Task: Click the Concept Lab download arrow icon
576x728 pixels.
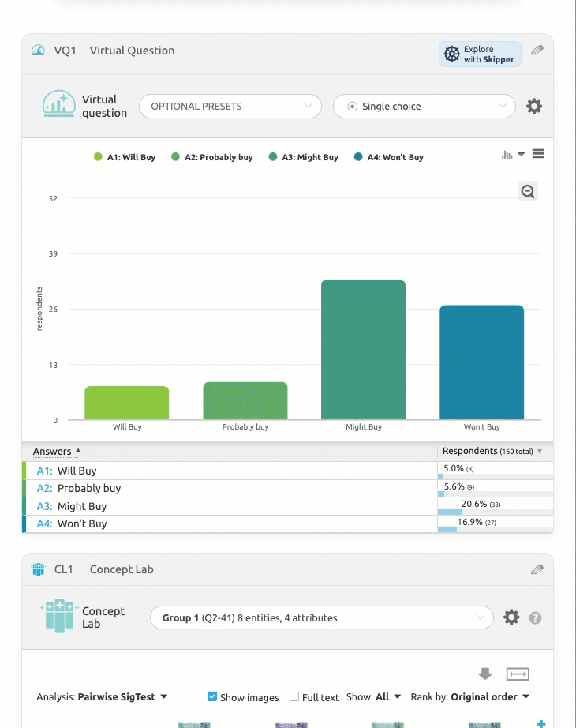Action: [485, 674]
